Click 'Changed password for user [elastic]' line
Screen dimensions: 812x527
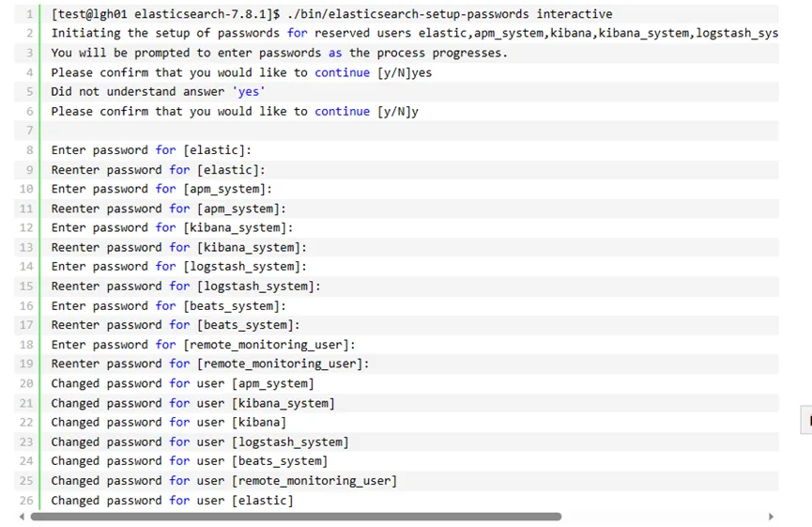tap(172, 501)
